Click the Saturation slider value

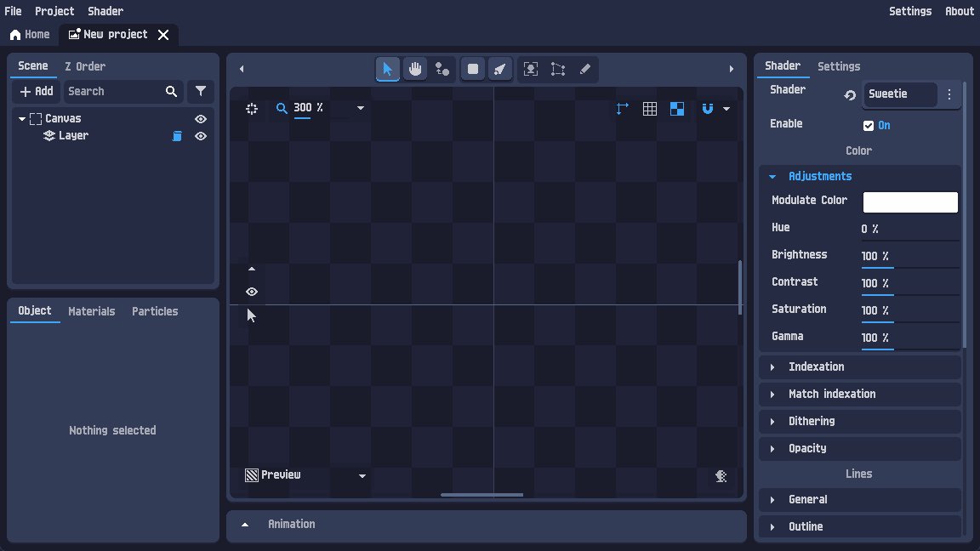[909, 311]
